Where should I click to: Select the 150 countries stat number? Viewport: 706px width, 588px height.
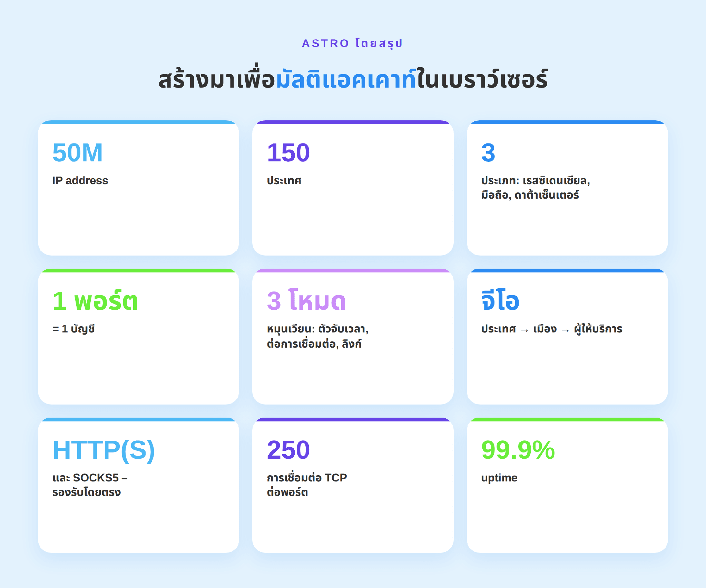(288, 152)
